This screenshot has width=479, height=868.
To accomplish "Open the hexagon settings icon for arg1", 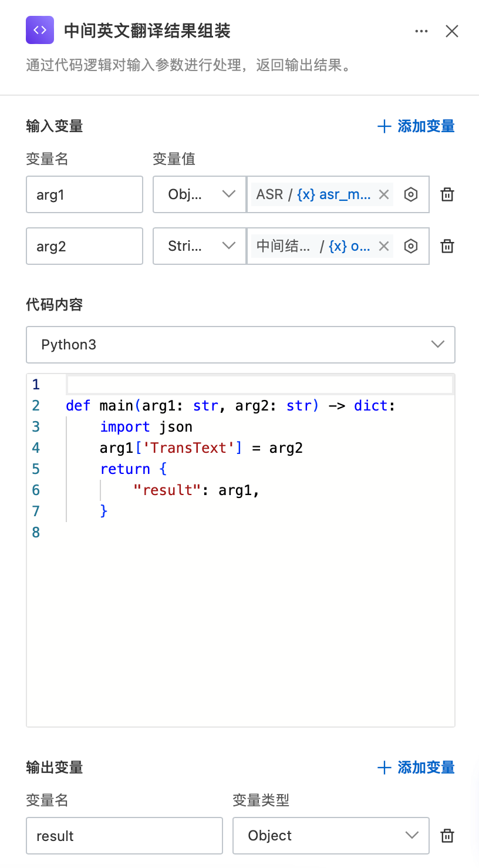I will click(411, 194).
